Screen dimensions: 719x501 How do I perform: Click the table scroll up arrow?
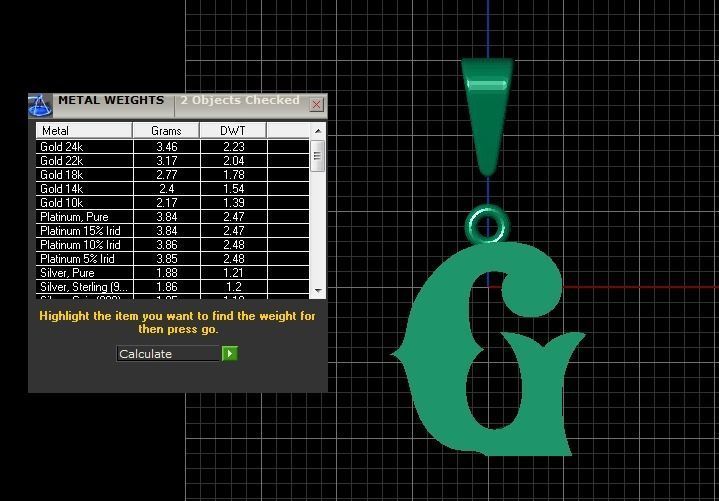(318, 131)
